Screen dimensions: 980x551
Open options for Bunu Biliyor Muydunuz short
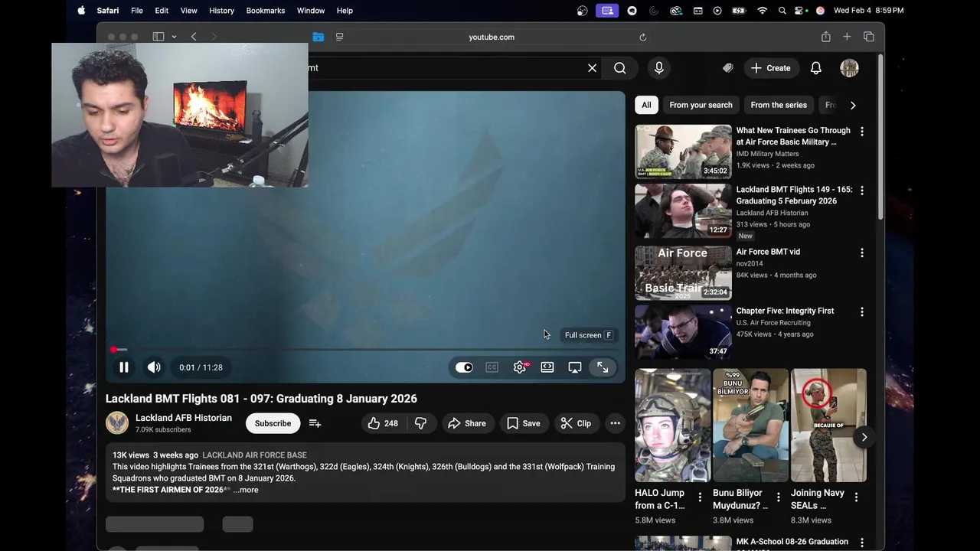click(x=778, y=497)
